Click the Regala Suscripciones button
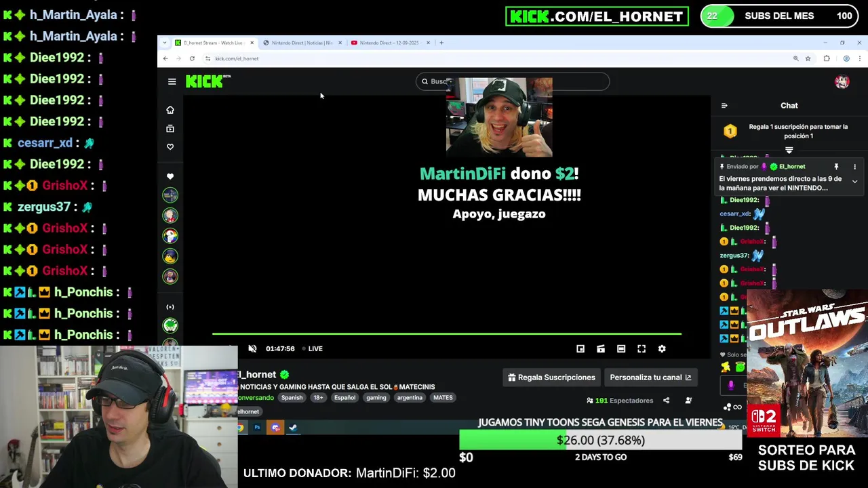 coord(551,378)
